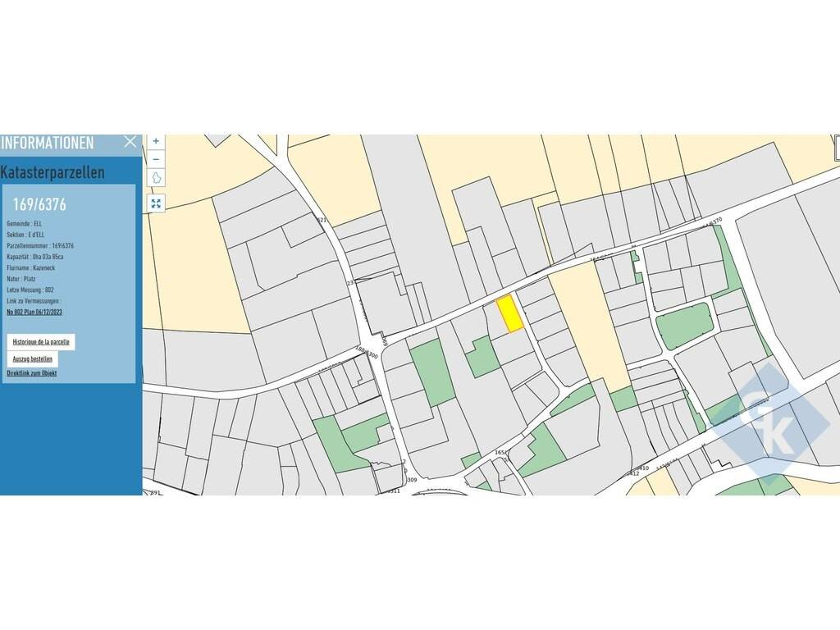Screen dimensions: 840x630
Task: Click parcel number 169/6376 title
Action: pos(39,204)
